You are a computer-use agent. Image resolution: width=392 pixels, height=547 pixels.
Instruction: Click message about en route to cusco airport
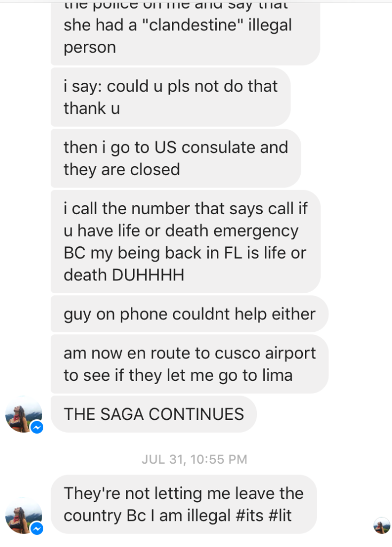[190, 364]
